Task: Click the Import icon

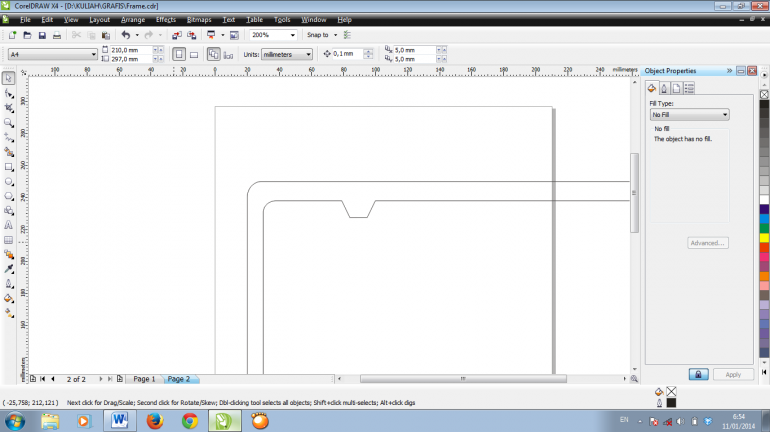Action: point(176,35)
